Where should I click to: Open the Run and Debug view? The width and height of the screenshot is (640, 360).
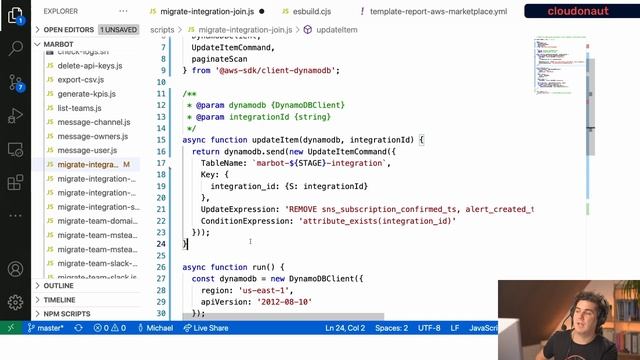tap(15, 116)
